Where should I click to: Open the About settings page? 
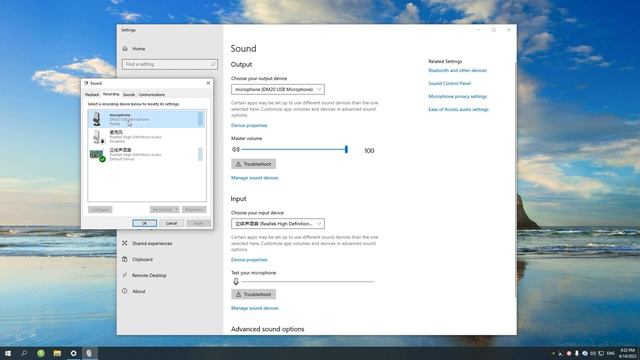[134, 291]
